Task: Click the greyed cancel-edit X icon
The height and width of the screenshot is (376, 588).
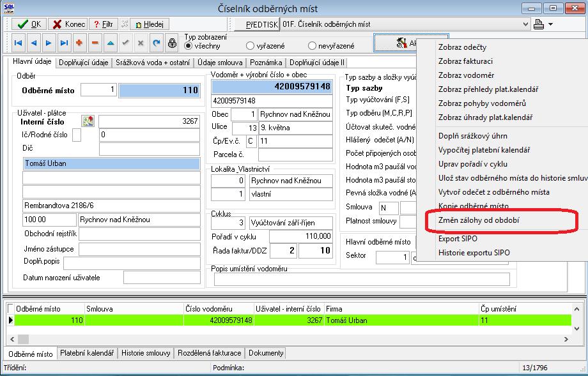Action: 141,43
